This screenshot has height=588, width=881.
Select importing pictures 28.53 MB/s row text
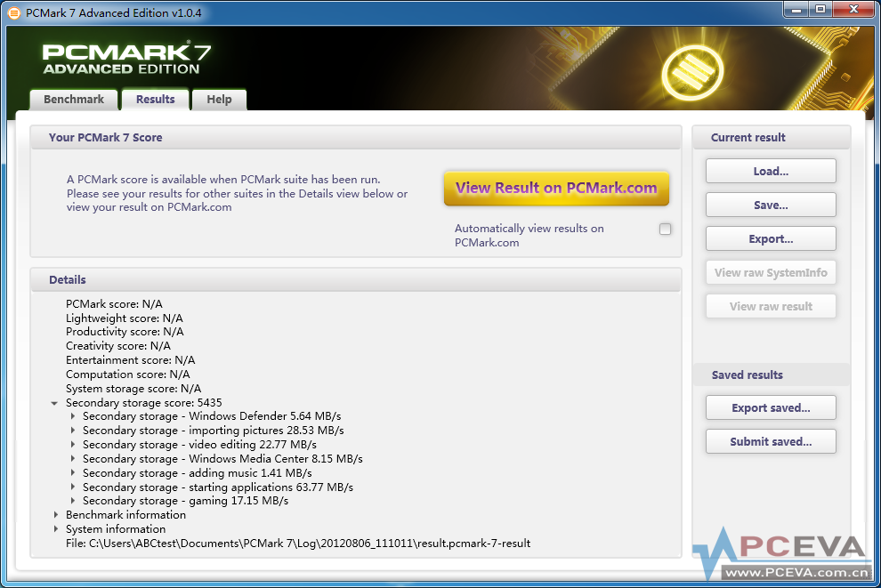pyautogui.click(x=213, y=431)
